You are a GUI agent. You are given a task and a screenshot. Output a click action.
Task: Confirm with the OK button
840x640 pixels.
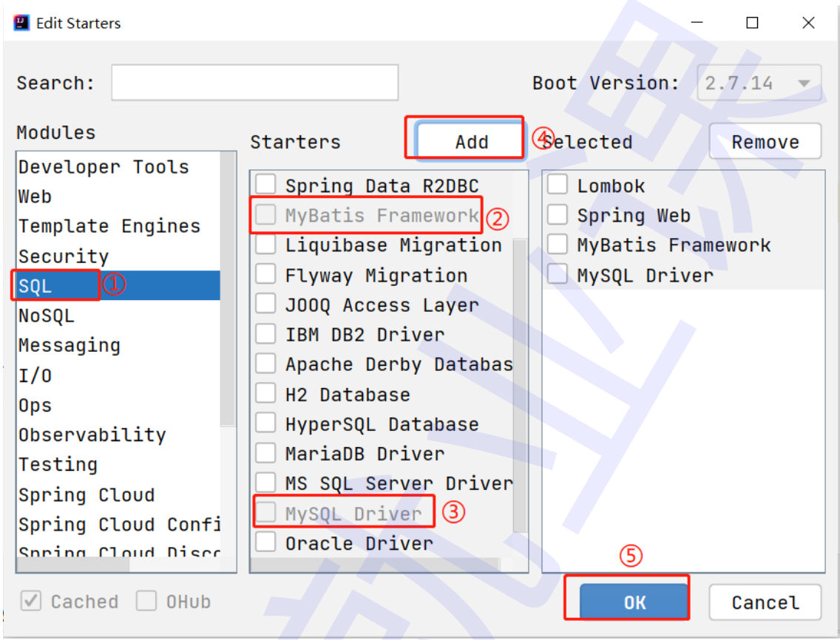point(634,602)
